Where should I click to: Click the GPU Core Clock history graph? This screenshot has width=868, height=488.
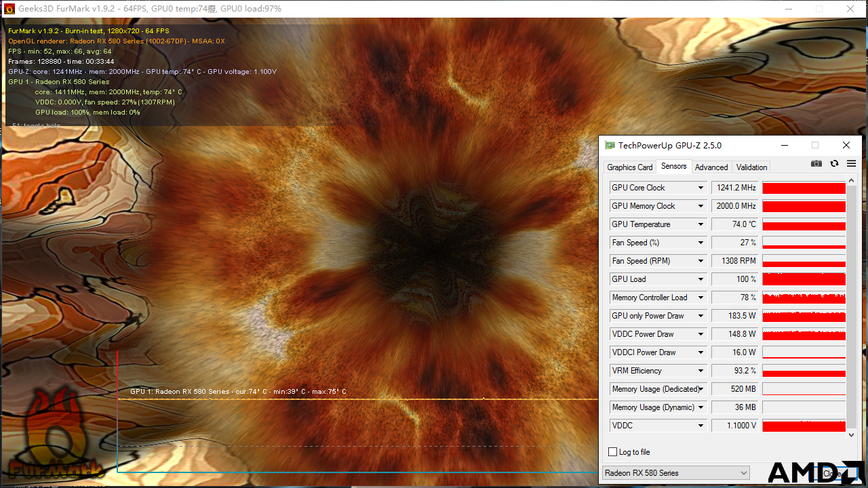click(x=804, y=188)
